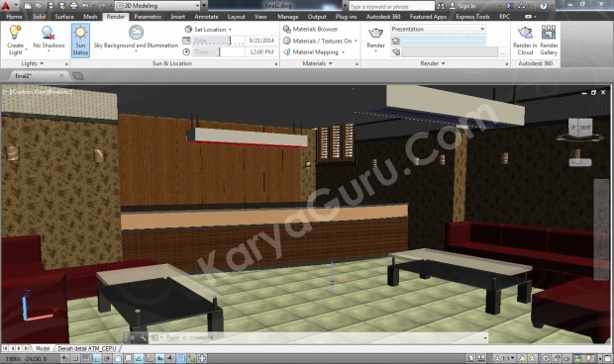Toggle Quick Properties icon in status bar

[191, 358]
